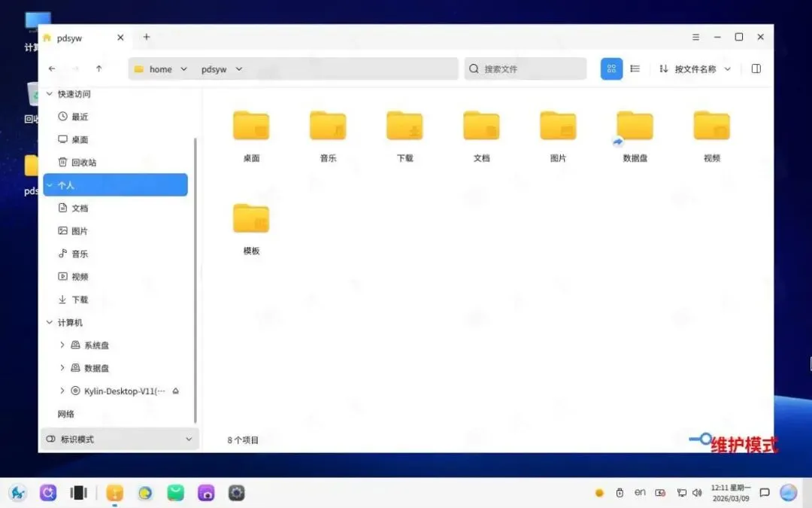Go back with the left arrow
Image resolution: width=812 pixels, height=508 pixels.
pos(52,68)
